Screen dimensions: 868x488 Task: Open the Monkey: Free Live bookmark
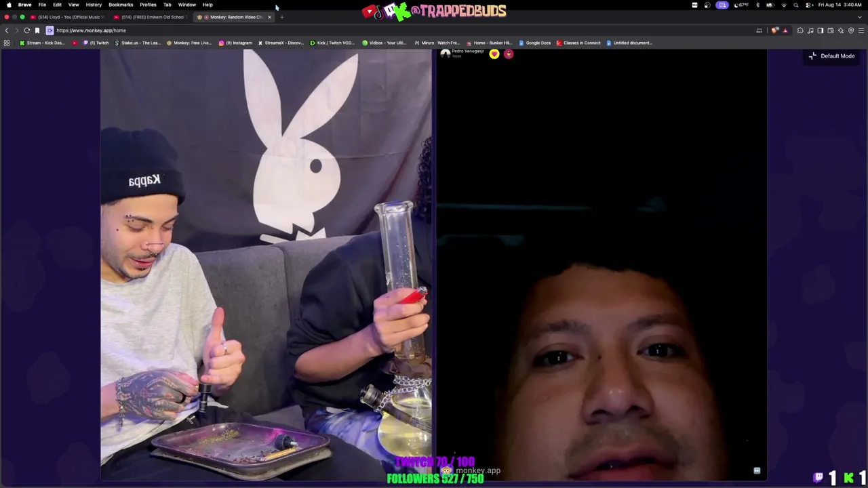tap(189, 43)
